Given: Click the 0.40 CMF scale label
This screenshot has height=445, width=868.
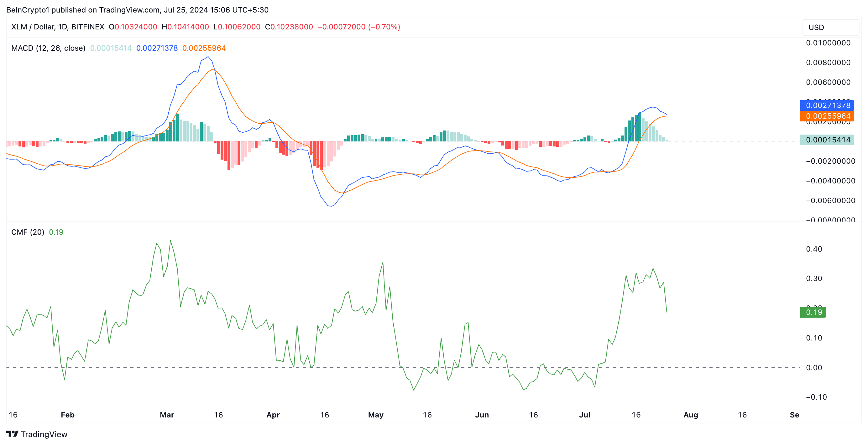Looking at the screenshot, I should click(814, 249).
